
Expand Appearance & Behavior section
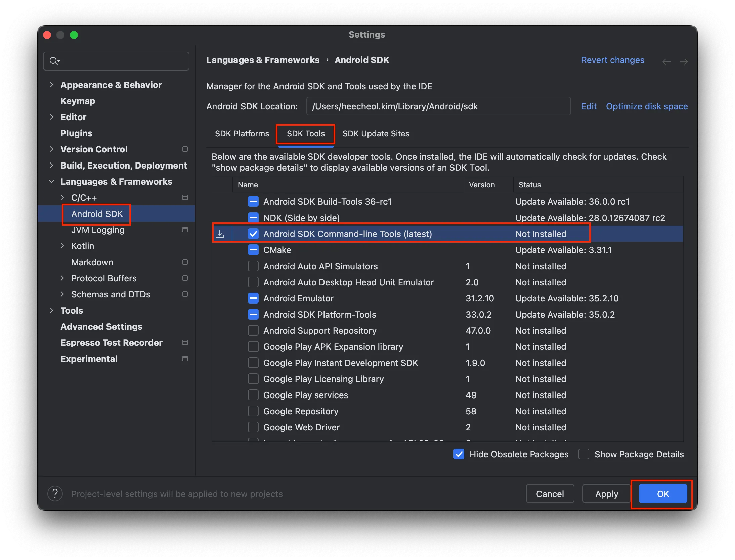pyautogui.click(x=51, y=85)
